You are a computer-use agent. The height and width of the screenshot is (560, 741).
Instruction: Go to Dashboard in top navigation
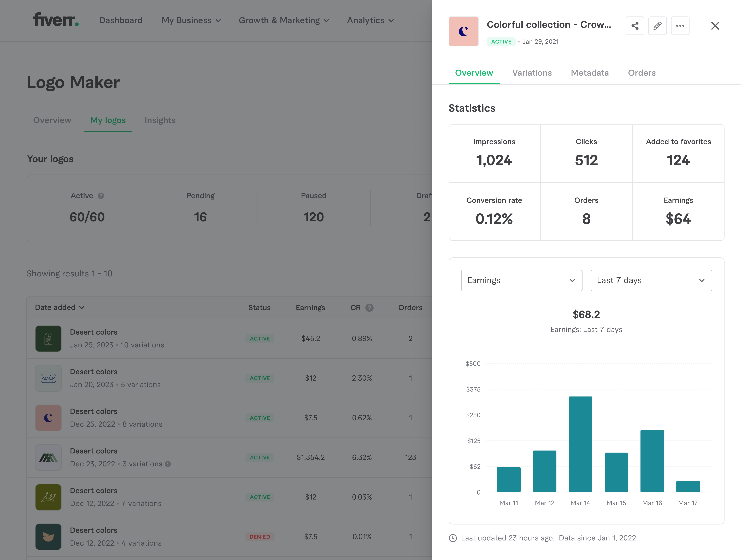point(121,20)
